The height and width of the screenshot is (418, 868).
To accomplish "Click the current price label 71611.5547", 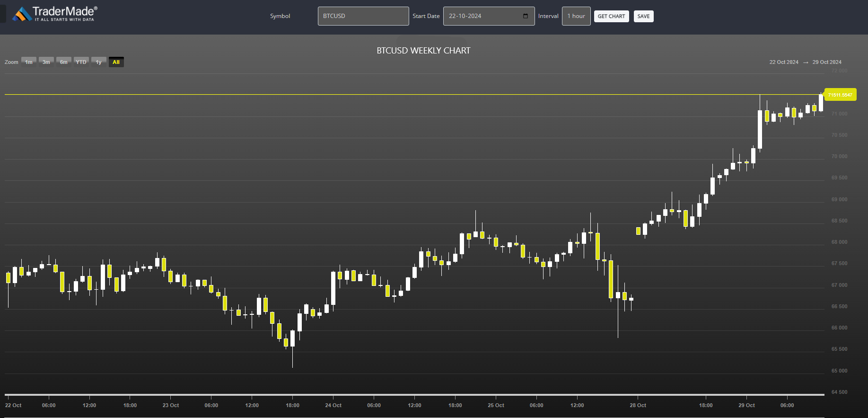I will (840, 95).
